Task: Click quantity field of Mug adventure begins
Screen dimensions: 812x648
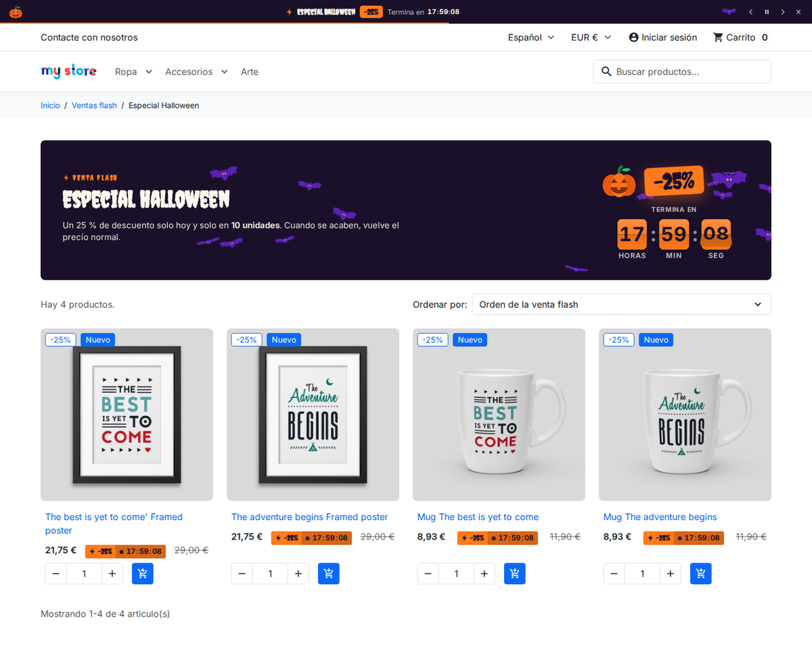Action: [642, 574]
